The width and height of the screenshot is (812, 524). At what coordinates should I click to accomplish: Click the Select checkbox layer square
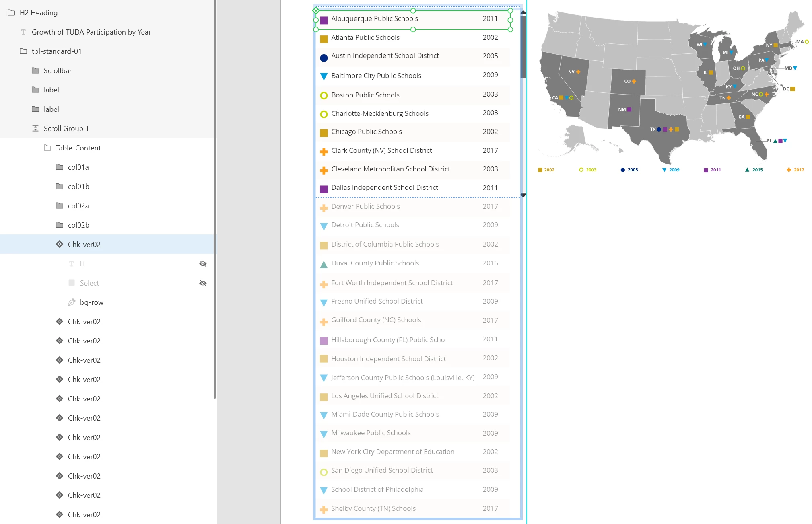[72, 283]
